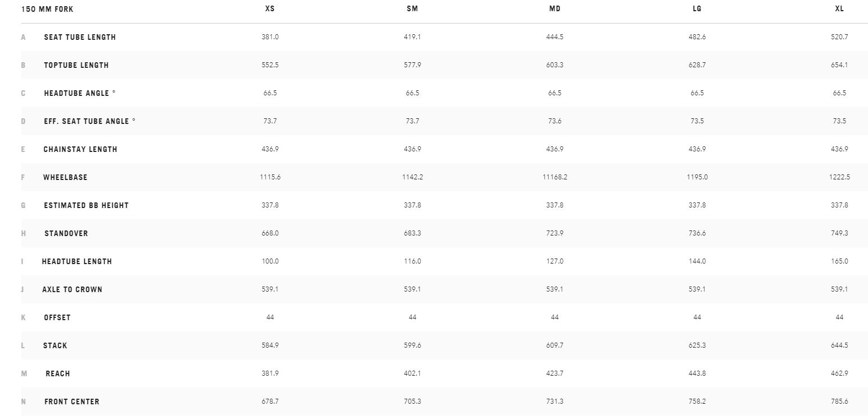Select the Estimated BB Height label
Image resolution: width=868 pixels, height=420 pixels.
(86, 205)
